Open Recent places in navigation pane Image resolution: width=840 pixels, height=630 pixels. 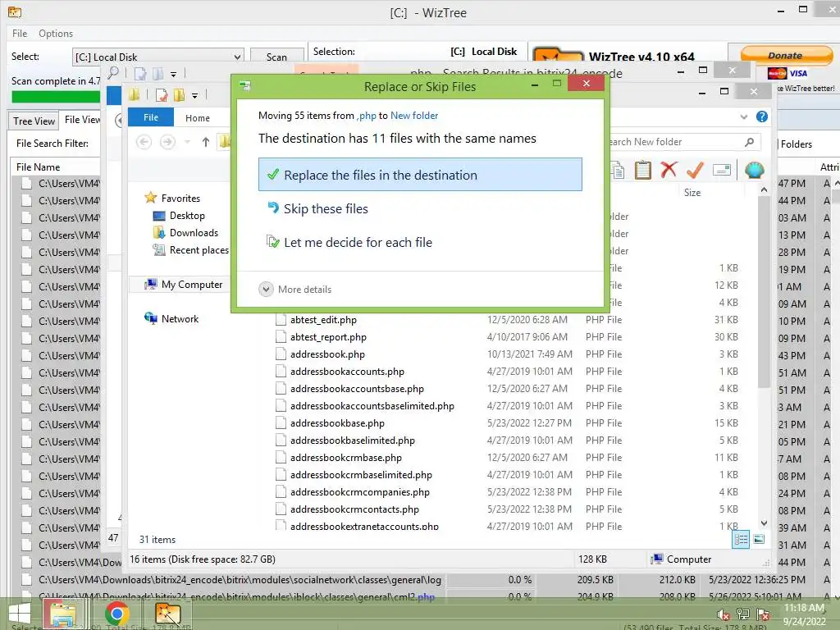(190, 249)
